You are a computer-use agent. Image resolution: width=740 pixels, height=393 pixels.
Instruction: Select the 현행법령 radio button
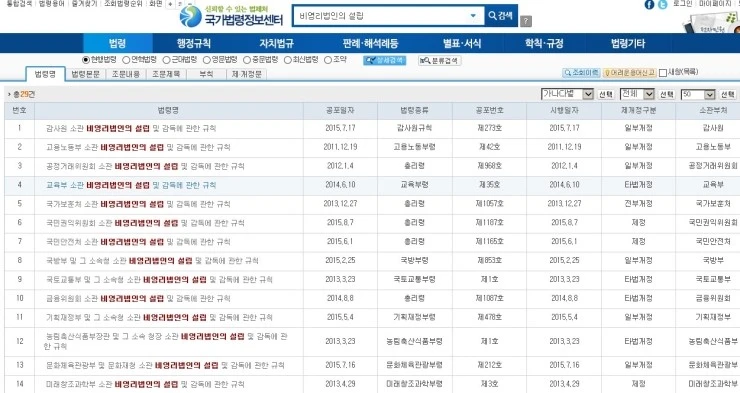pos(86,60)
